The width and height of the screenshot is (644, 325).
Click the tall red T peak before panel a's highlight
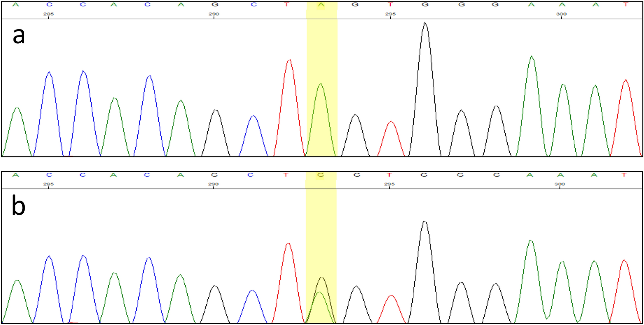[289, 108]
